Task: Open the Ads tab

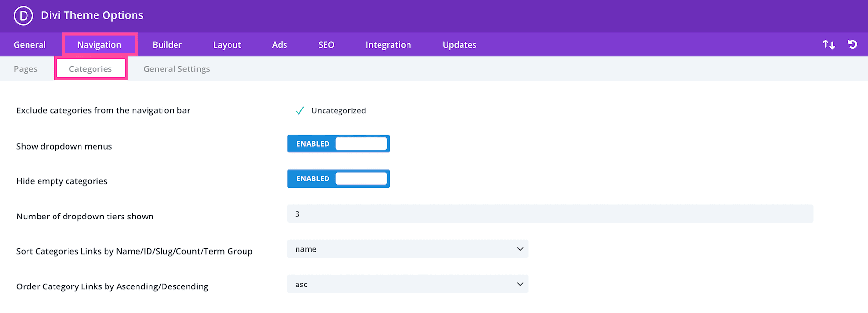Action: click(x=279, y=45)
